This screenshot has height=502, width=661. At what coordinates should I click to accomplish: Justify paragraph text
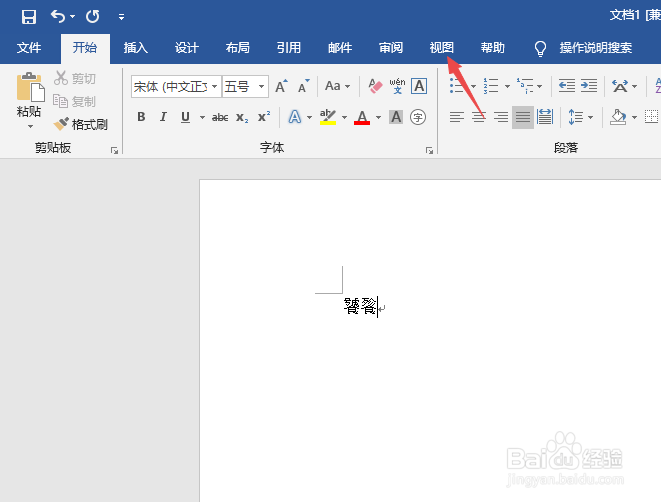523,117
